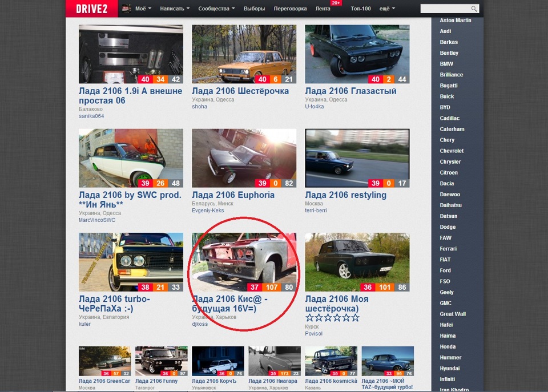Select Daewoo in brand sidebar
This screenshot has width=548, height=392.
point(450,194)
